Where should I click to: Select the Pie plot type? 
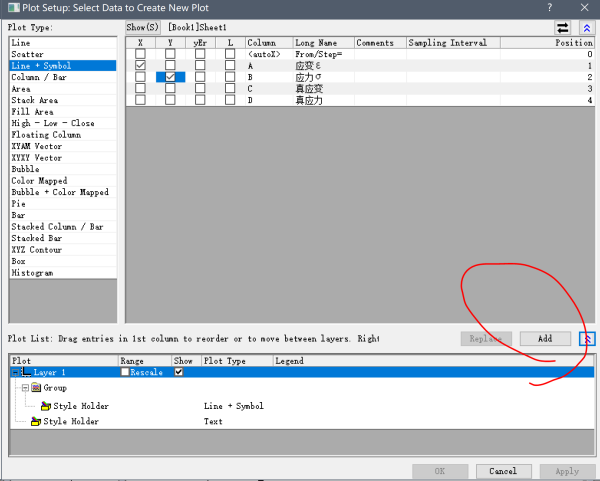click(63, 204)
